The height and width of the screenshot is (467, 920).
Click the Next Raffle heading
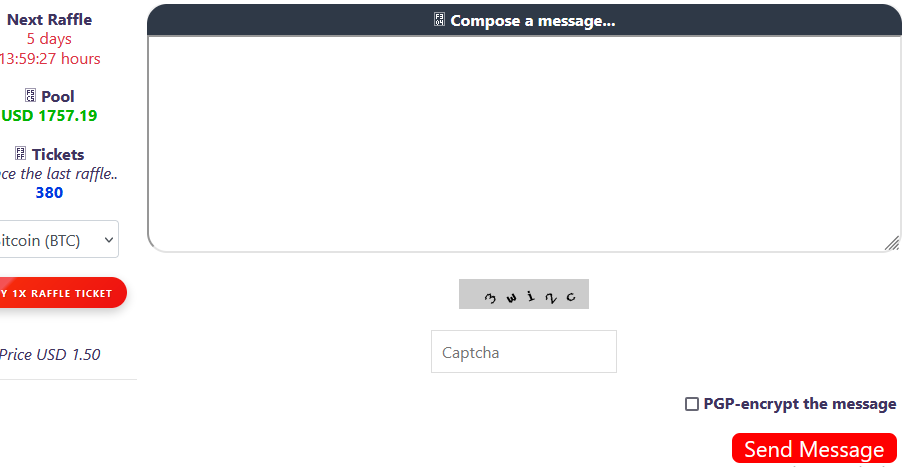click(x=49, y=19)
